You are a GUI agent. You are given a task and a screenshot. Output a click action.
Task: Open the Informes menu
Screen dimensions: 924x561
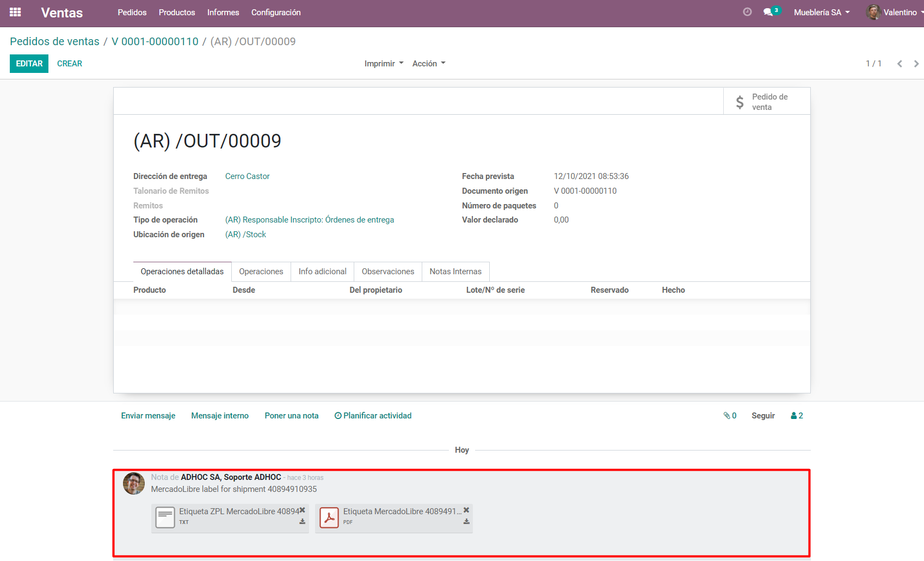pyautogui.click(x=223, y=13)
